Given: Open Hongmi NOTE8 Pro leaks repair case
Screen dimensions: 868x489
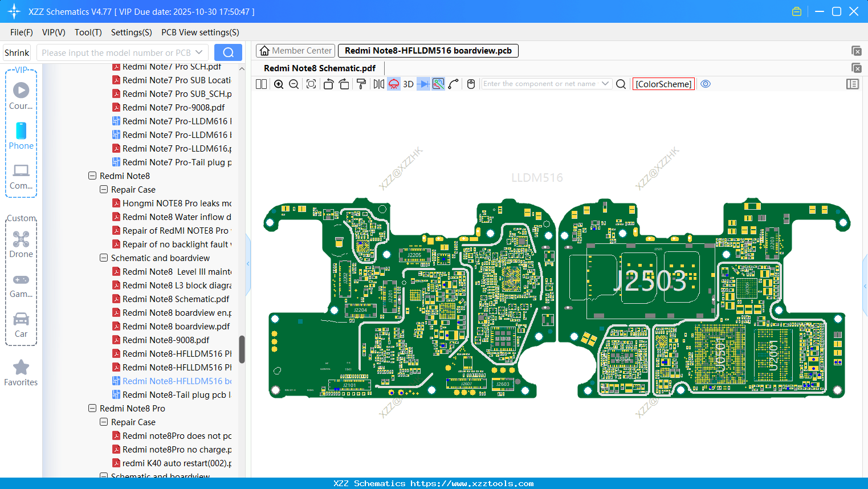Looking at the screenshot, I should click(172, 203).
